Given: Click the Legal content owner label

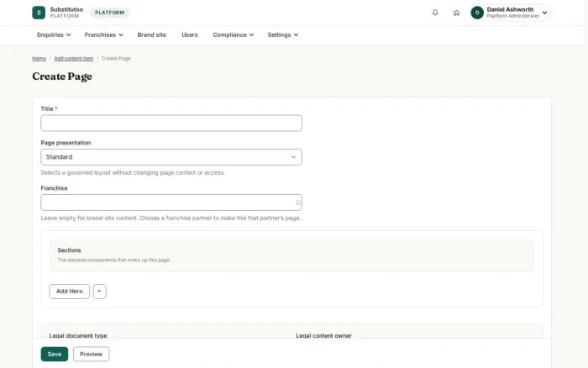Looking at the screenshot, I should tap(323, 335).
